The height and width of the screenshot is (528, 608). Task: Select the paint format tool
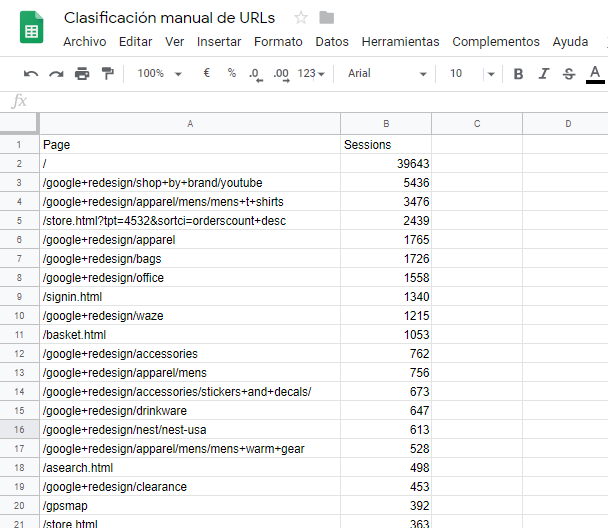tap(107, 73)
